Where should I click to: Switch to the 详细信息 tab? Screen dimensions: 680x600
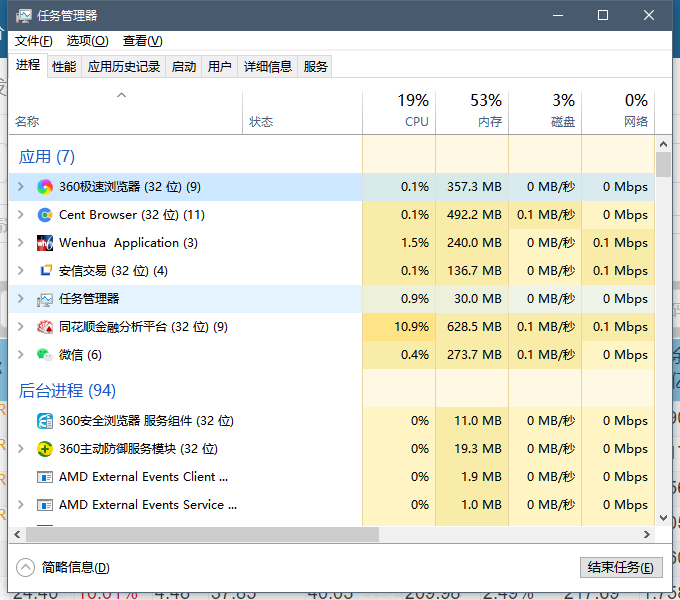pyautogui.click(x=268, y=67)
